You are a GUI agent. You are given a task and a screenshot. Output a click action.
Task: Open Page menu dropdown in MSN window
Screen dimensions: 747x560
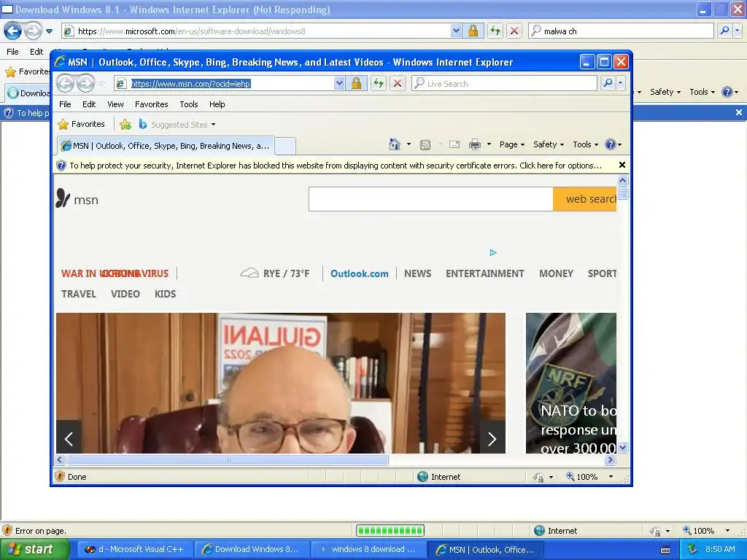pyautogui.click(x=511, y=144)
